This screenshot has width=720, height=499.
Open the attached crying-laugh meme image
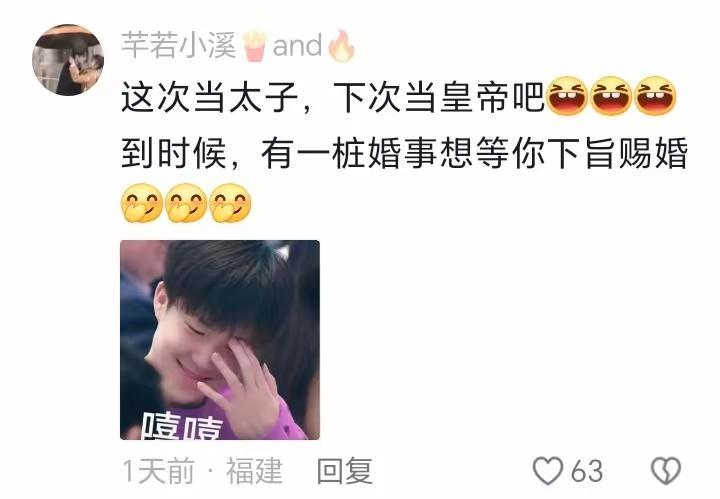click(220, 340)
